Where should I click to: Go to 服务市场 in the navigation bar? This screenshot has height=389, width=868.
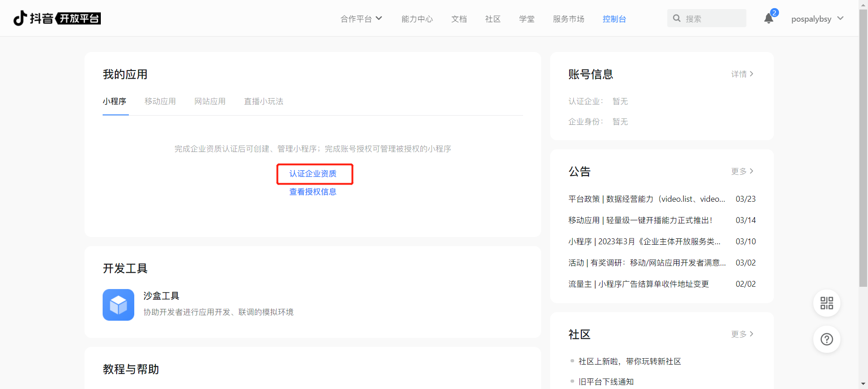568,19
